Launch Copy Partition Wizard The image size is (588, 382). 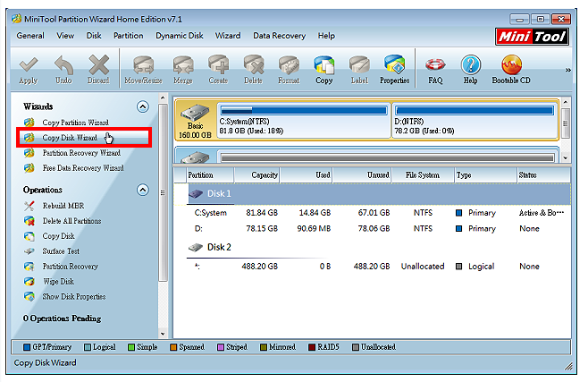pos(75,123)
